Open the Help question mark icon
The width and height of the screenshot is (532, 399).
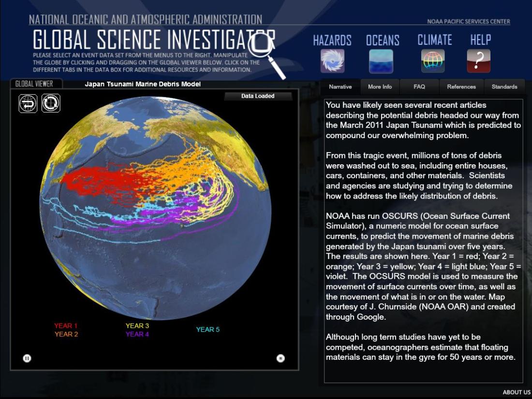[478, 61]
